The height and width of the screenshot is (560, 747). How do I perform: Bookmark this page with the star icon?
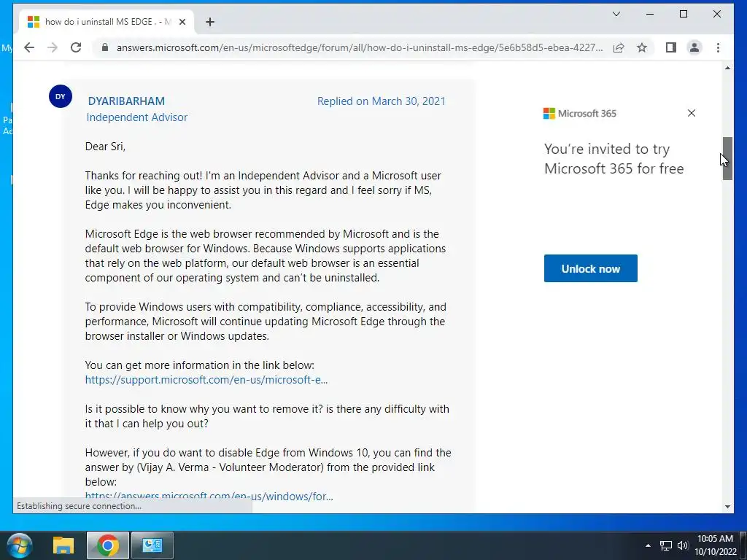[642, 47]
